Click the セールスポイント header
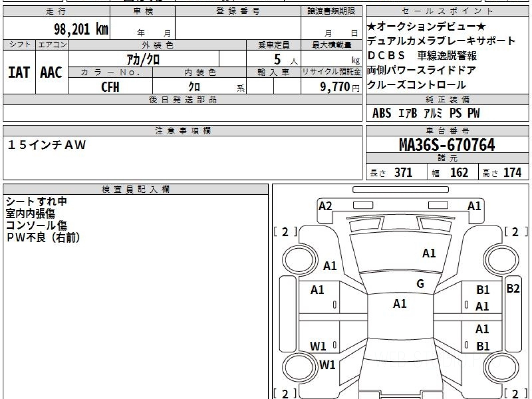 click(x=448, y=12)
